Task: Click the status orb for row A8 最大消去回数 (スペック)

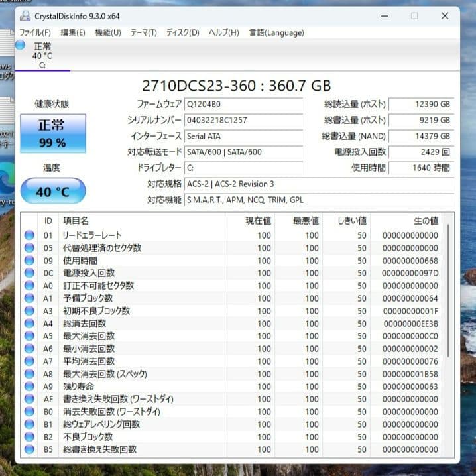Action: point(29,374)
